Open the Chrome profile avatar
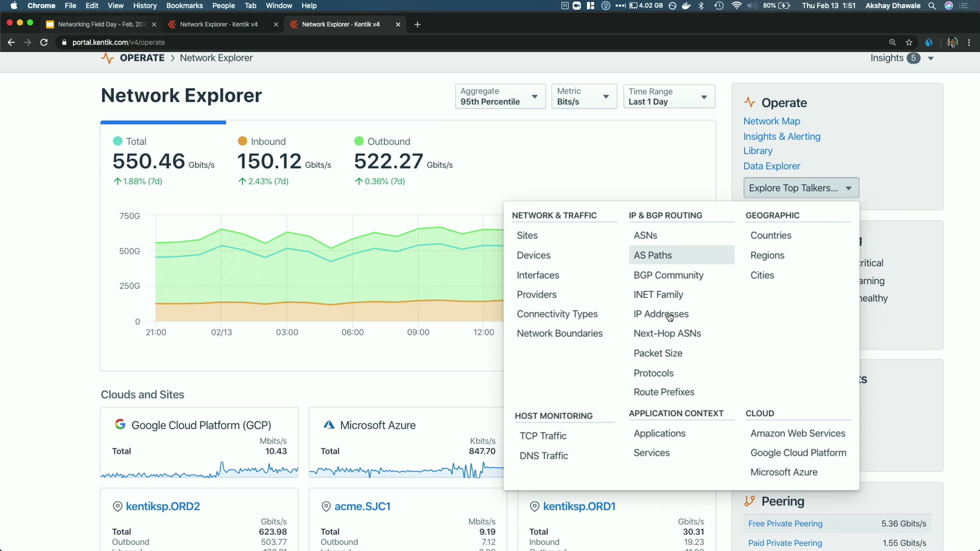Viewport: 980px width, 551px height. 953,42
